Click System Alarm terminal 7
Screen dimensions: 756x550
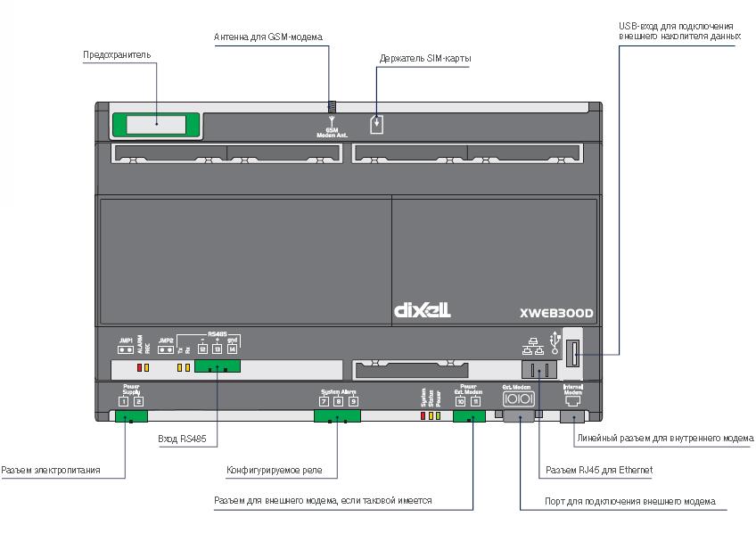click(324, 401)
